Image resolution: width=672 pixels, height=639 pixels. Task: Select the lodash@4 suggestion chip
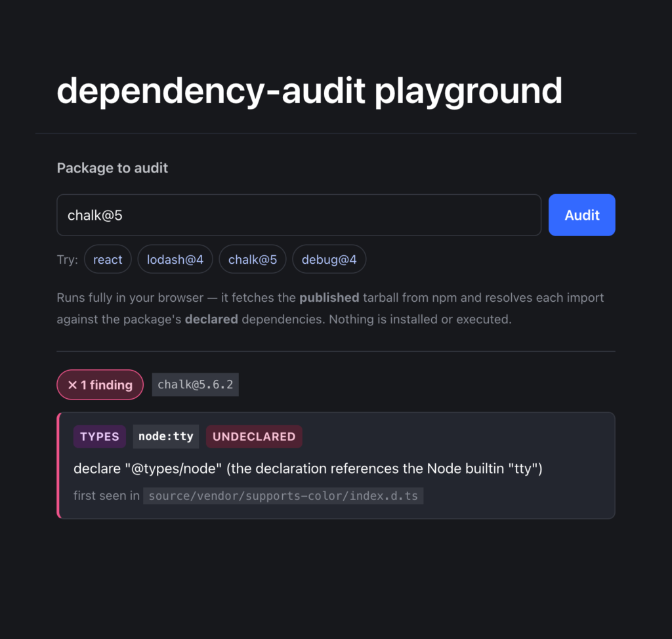175,259
